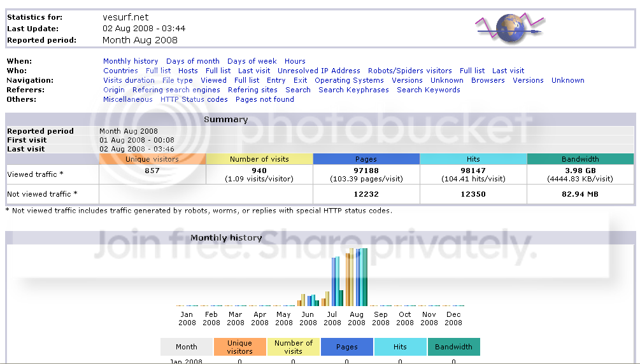The width and height of the screenshot is (640, 364).
Task: Click the Summary section title
Action: 225,120
